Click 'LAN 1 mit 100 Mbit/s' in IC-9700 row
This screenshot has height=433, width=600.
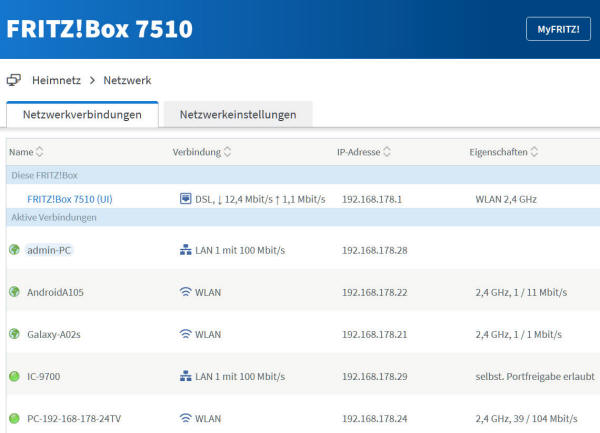point(240,376)
